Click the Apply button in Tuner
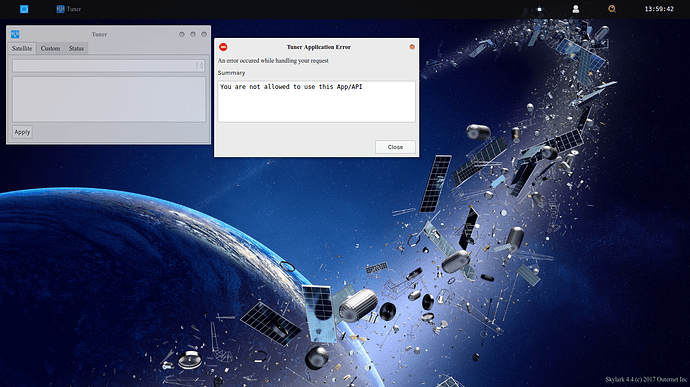 [22, 132]
